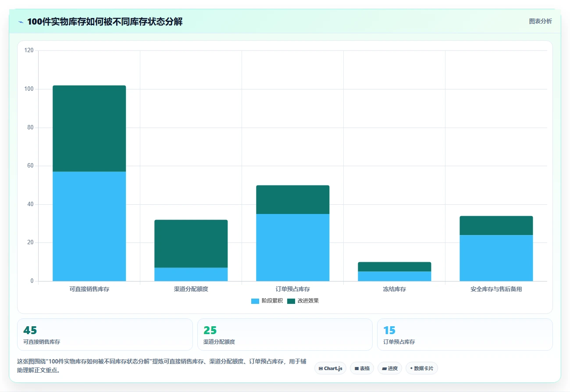Click green segment of 可直接销售库存 bar
570x392 pixels.
(x=89, y=128)
